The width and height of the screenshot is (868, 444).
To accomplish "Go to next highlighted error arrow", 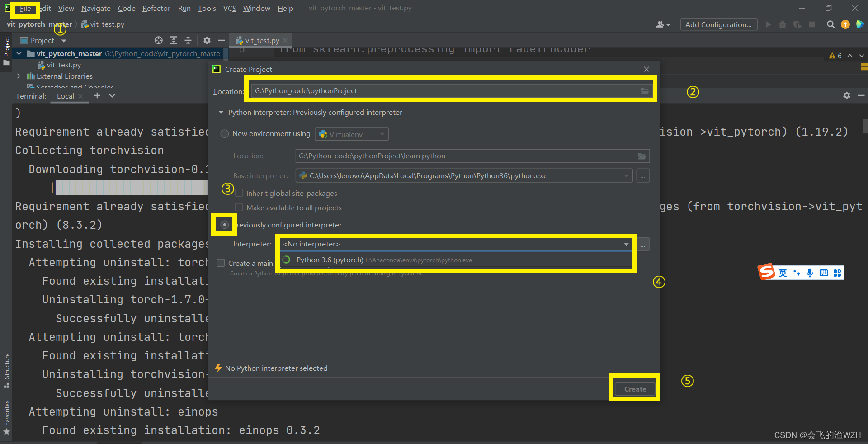I will tap(861, 56).
